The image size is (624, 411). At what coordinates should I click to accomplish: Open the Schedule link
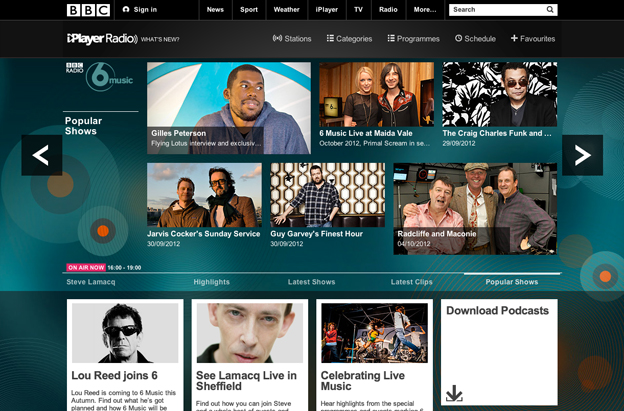point(480,39)
